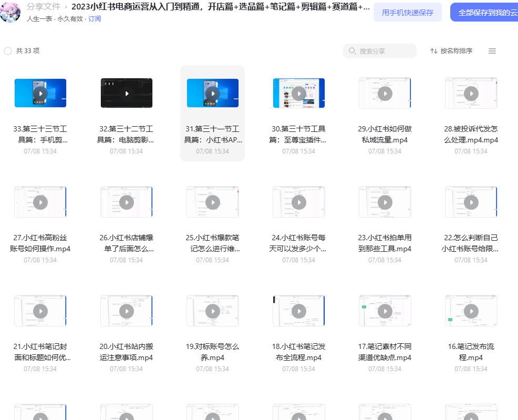
Task: Click the 订阅 subscribe link
Action: (x=95, y=19)
